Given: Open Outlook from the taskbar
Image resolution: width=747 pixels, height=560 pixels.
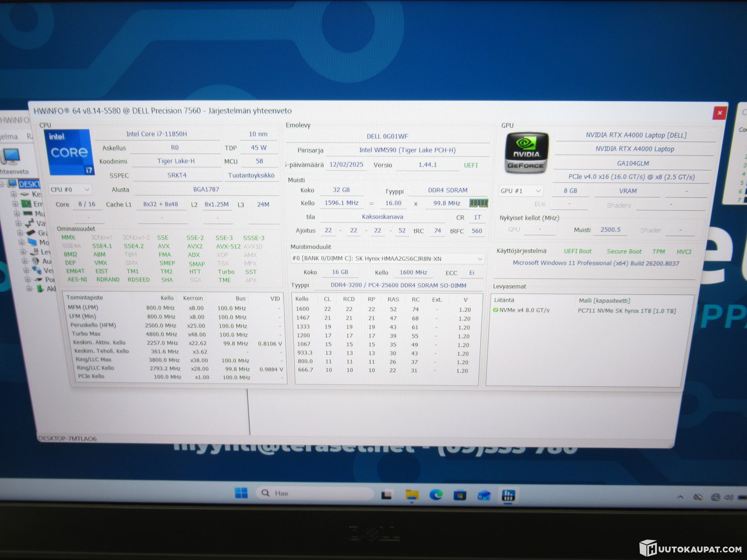Looking at the screenshot, I should [484, 495].
